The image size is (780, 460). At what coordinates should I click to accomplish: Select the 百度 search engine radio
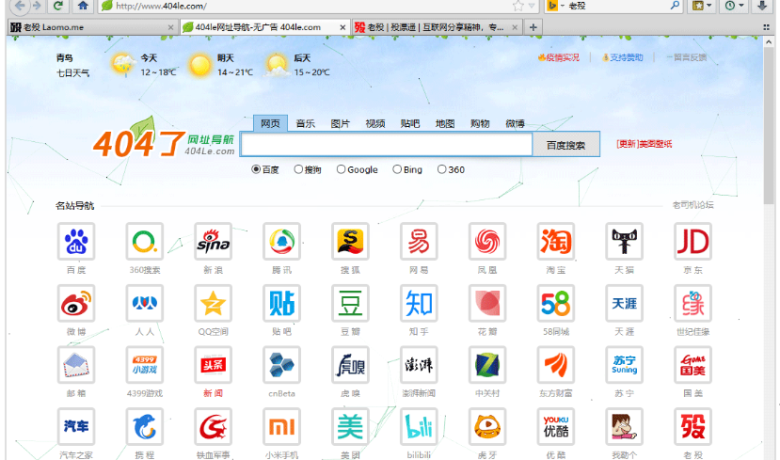point(256,170)
